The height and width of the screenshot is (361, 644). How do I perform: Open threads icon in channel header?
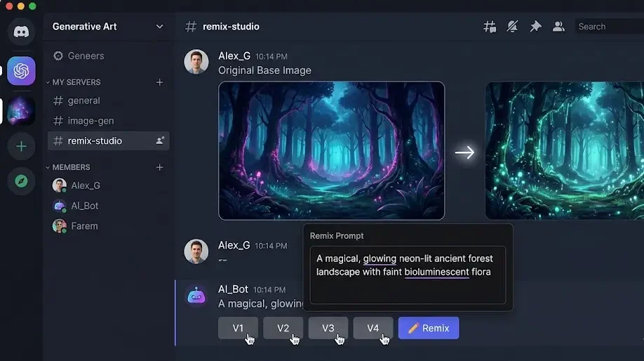(x=490, y=27)
